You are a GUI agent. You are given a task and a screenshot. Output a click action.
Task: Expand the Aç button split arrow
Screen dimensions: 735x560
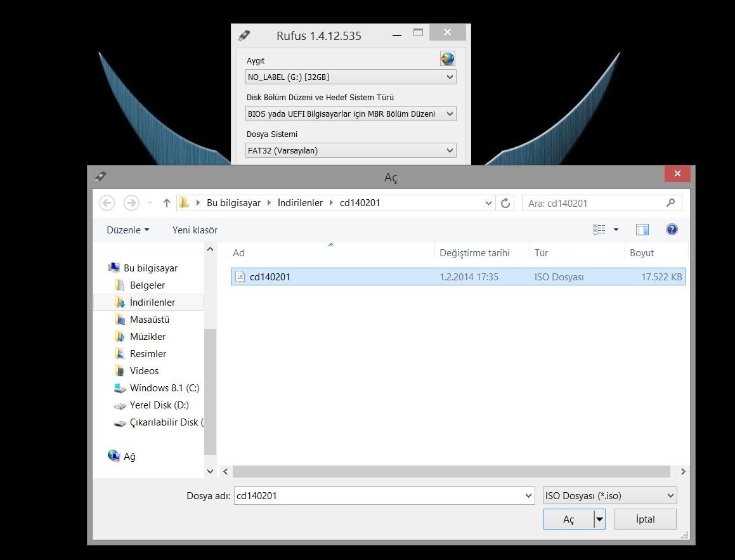pyautogui.click(x=599, y=519)
